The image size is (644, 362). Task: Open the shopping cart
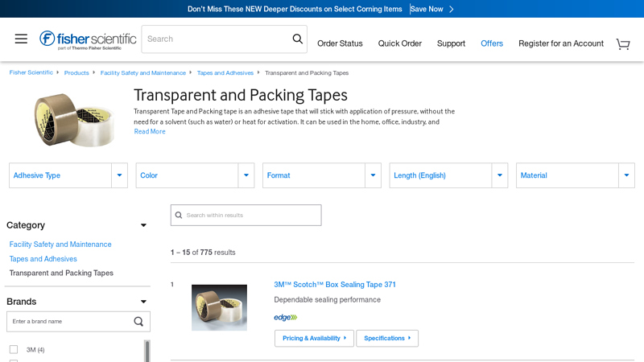[x=623, y=43]
